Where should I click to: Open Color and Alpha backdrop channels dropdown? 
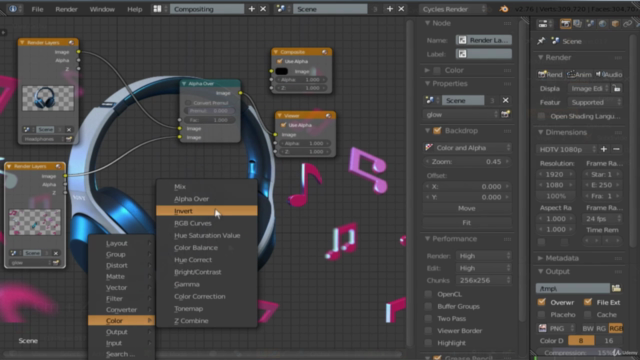point(467,148)
